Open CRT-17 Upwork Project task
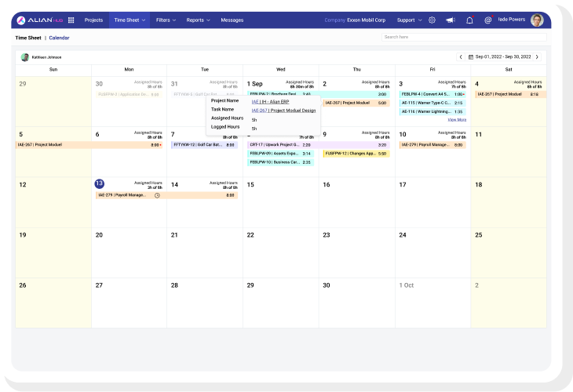The width and height of the screenshot is (573, 392). (x=319, y=145)
